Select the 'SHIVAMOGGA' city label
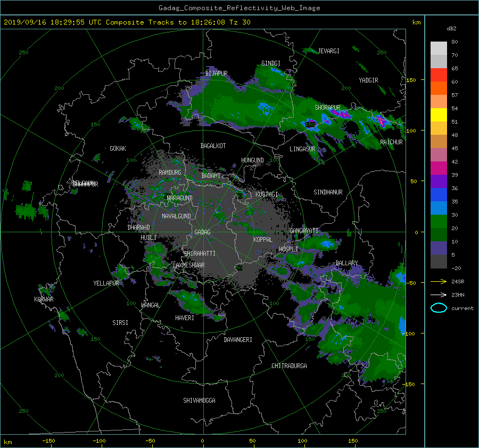479x448 pixels. pyautogui.click(x=199, y=401)
